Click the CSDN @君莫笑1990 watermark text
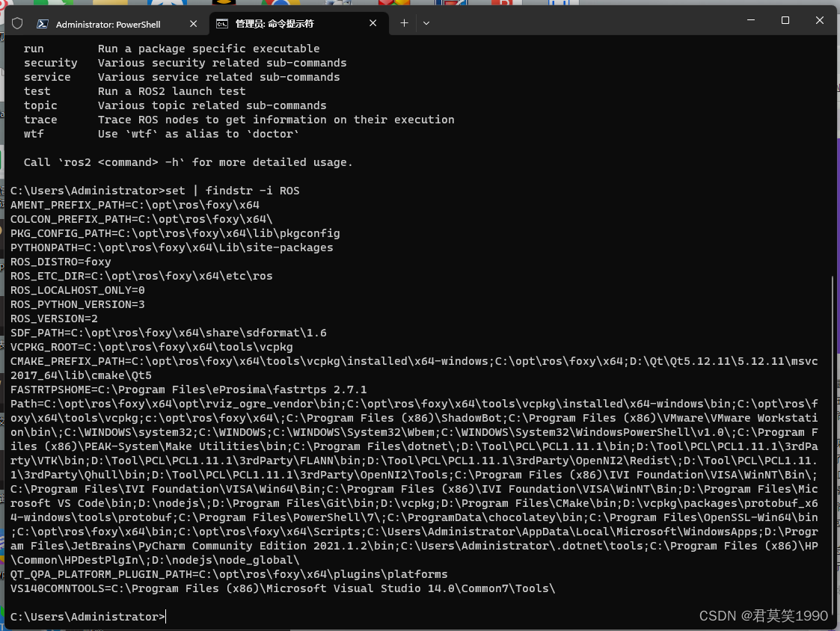 (763, 616)
